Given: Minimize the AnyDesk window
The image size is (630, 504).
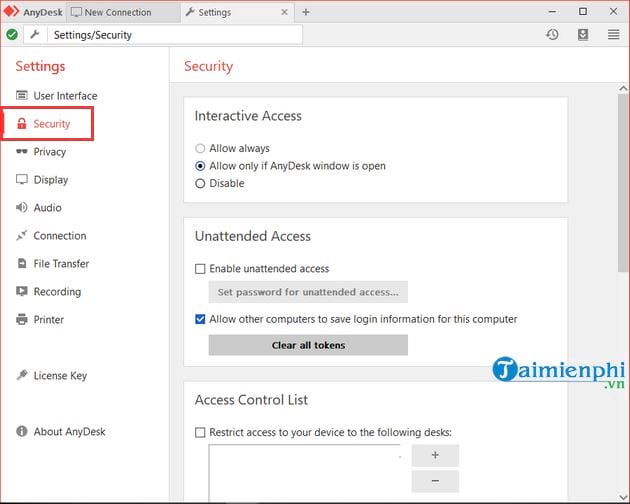Looking at the screenshot, I should (x=552, y=12).
